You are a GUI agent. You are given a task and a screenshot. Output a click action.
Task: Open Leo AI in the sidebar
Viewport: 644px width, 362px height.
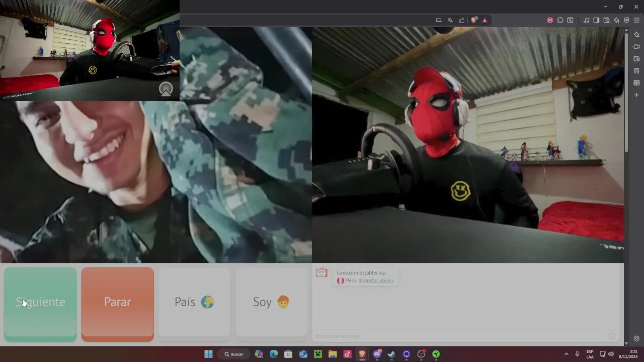[636, 34]
